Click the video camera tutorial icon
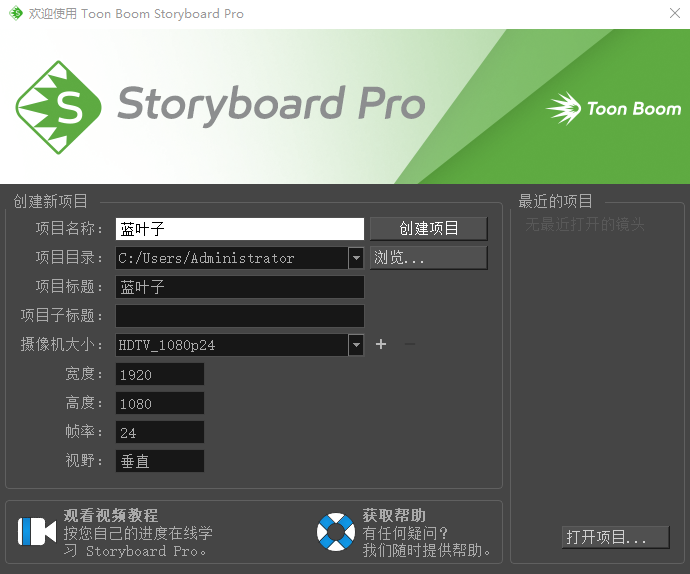 point(37,531)
